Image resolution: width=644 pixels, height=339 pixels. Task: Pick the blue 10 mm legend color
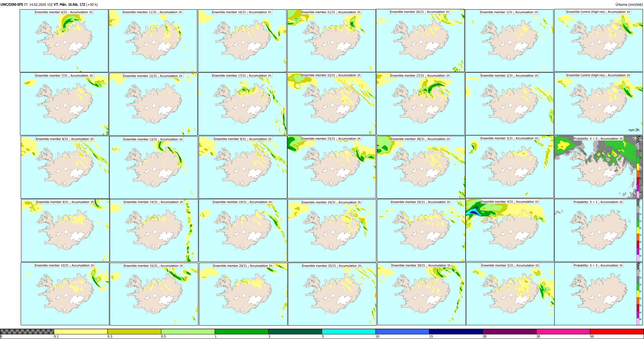tap(402, 332)
